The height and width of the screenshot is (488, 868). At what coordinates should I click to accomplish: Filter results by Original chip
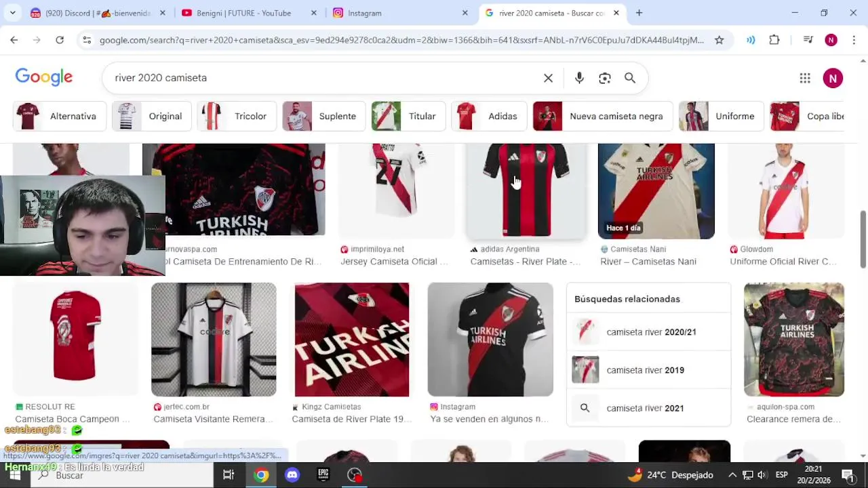(x=151, y=116)
